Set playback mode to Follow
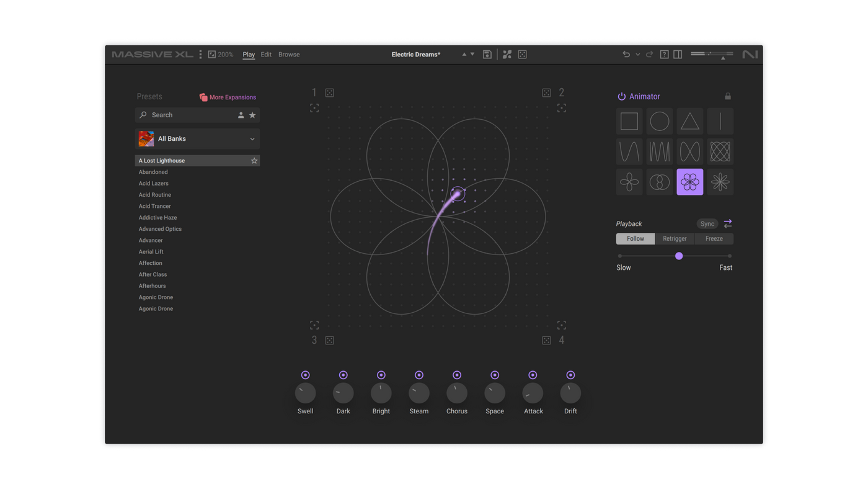The image size is (868, 489). [635, 239]
